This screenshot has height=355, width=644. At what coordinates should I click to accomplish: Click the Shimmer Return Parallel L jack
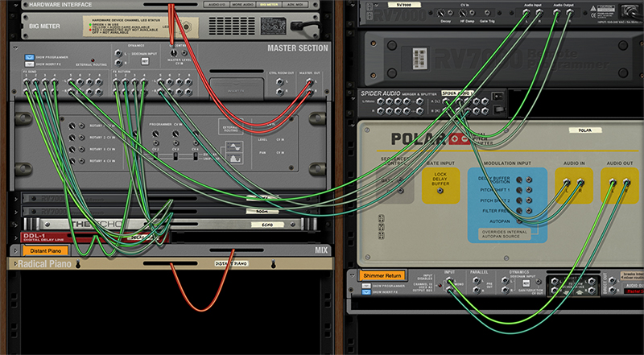(476, 281)
